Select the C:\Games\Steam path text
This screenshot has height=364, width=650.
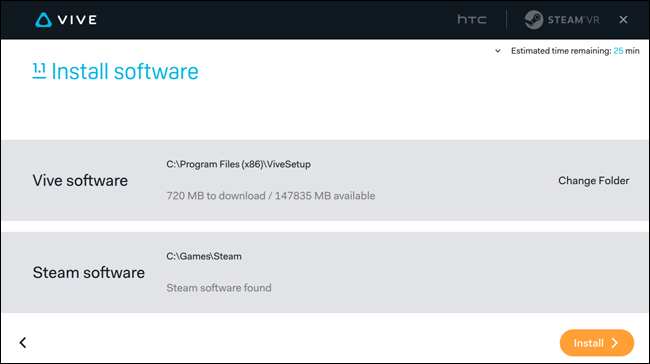[x=204, y=256]
